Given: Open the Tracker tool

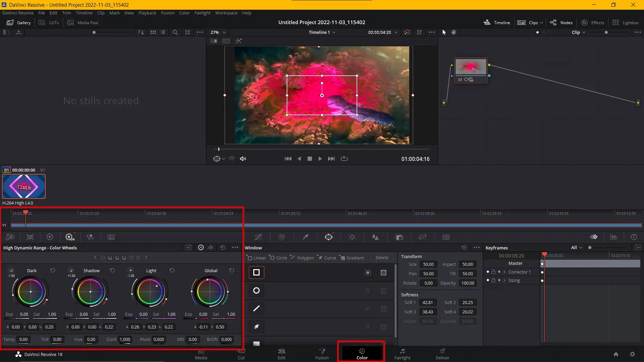Looking at the screenshot, I should (352, 237).
